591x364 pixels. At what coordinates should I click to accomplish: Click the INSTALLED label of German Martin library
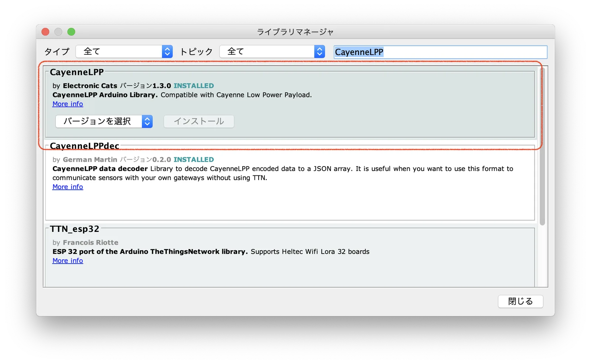tap(194, 159)
